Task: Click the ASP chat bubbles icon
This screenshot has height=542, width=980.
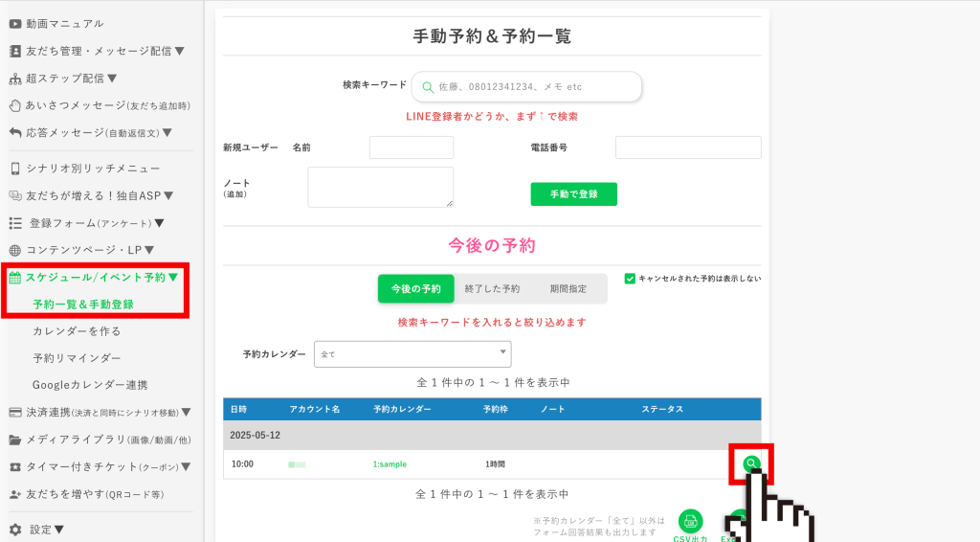Action: pyautogui.click(x=15, y=195)
